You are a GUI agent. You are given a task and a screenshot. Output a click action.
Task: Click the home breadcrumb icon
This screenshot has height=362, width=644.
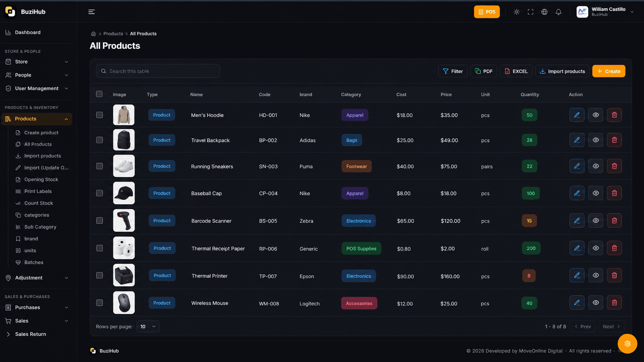[x=93, y=34]
